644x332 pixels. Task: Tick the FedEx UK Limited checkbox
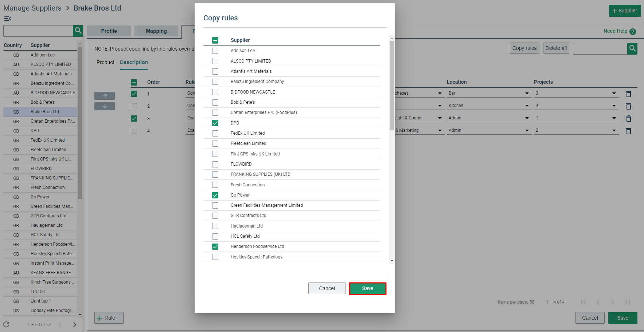tap(215, 133)
